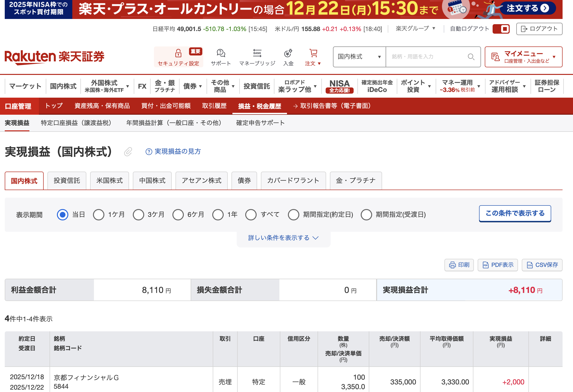Image resolution: width=573 pixels, height=392 pixels.
Task: Open the 国内株式 search category dropdown
Action: coord(359,57)
